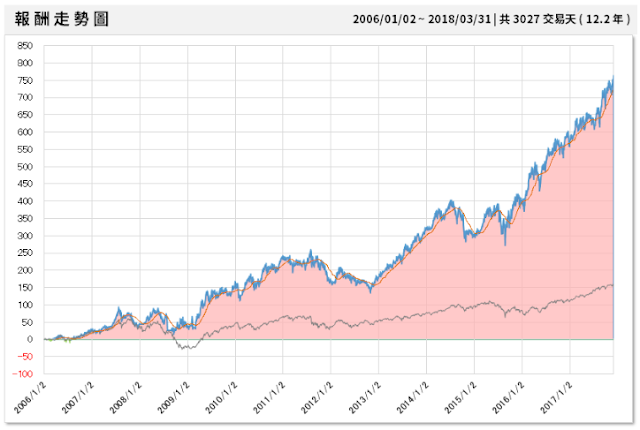The width and height of the screenshot is (640, 430).
Task: Click the 550 y-axis label
Action: (x=25, y=149)
